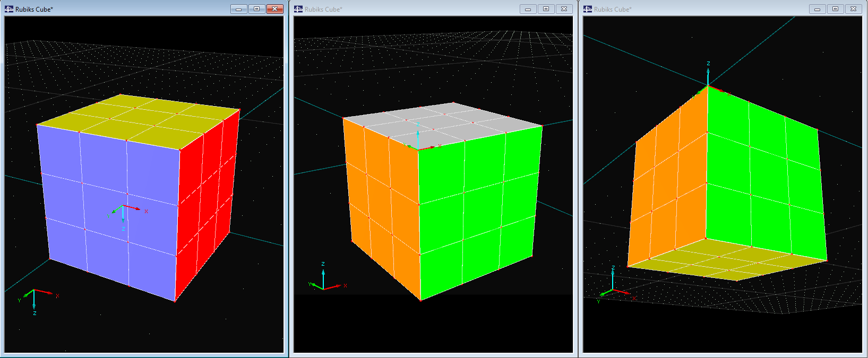Maximize the first Rubiks Cube window
Viewport: 868px width, 358px height.
[x=256, y=9]
